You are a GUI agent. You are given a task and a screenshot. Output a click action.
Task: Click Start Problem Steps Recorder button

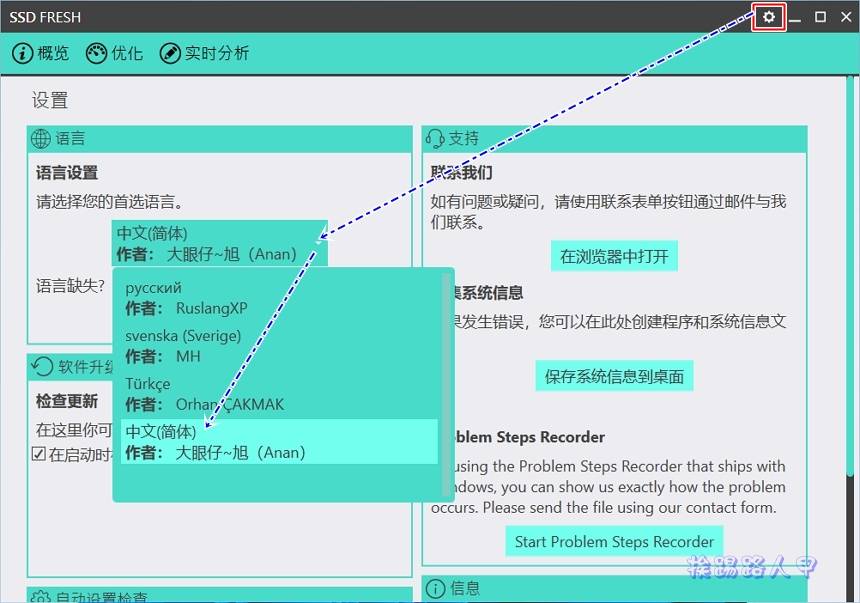[x=614, y=542]
